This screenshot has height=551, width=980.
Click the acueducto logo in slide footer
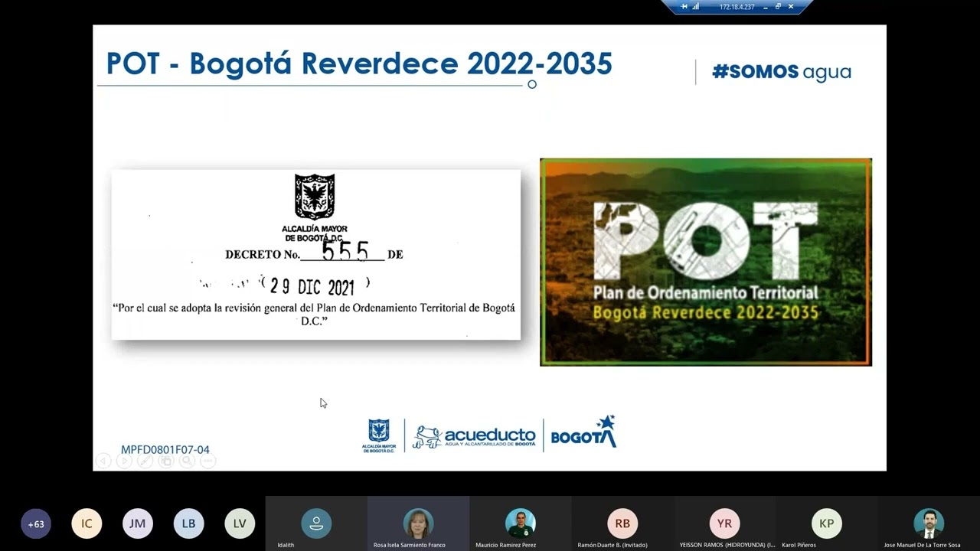click(x=474, y=436)
